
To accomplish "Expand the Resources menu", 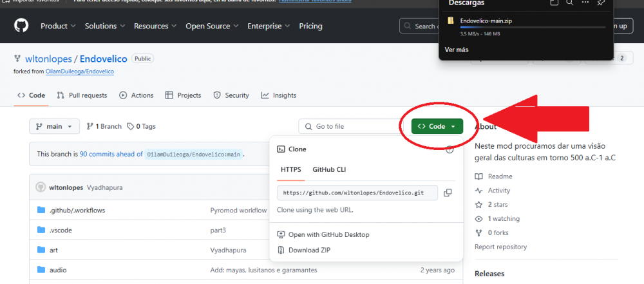I will pos(155,26).
